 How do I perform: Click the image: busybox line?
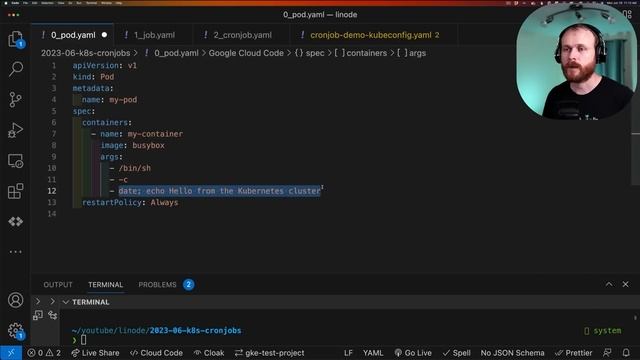[x=132, y=145]
